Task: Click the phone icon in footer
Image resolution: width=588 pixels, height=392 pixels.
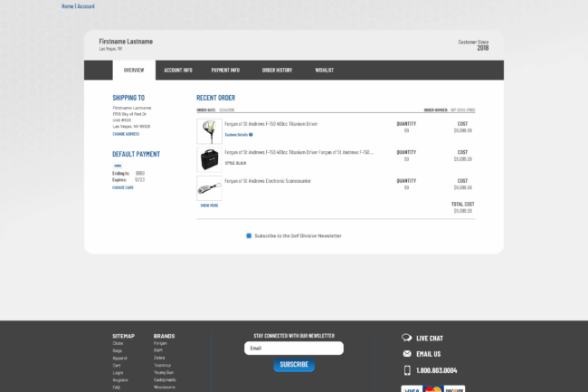Action: (x=407, y=370)
